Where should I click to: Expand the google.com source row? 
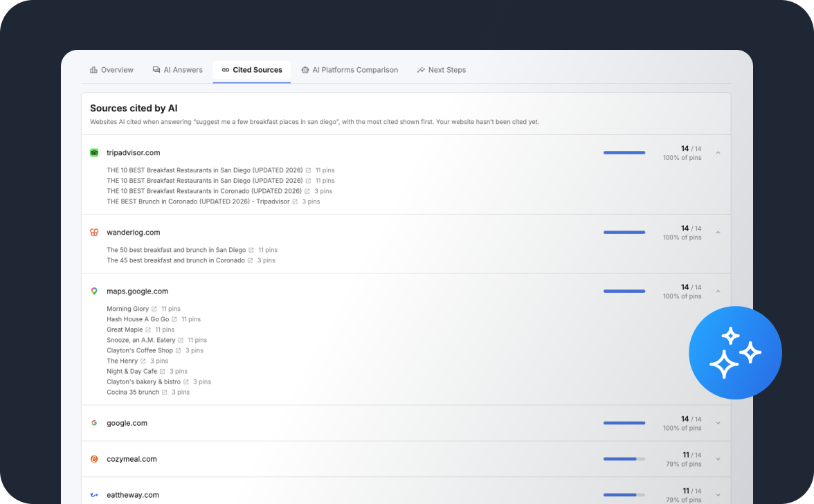tap(718, 423)
